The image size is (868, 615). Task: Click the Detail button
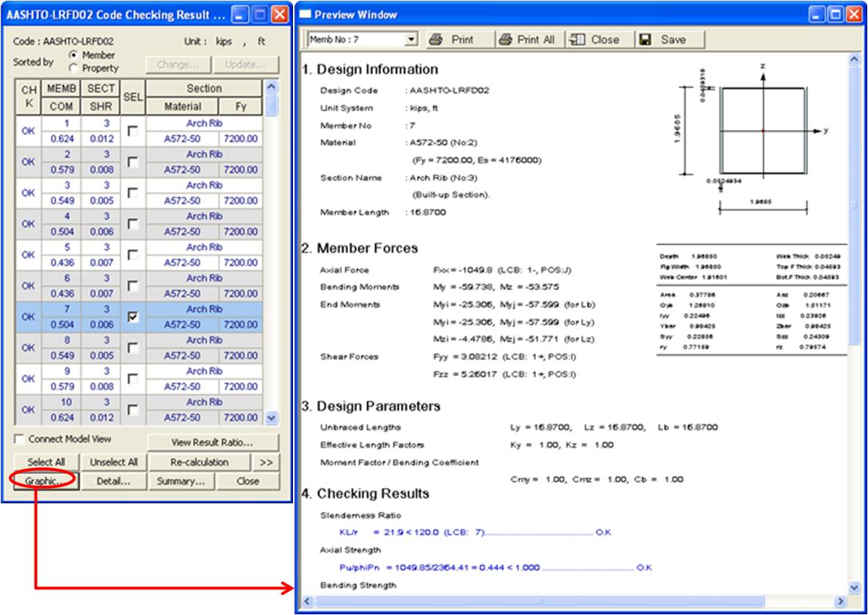113,481
